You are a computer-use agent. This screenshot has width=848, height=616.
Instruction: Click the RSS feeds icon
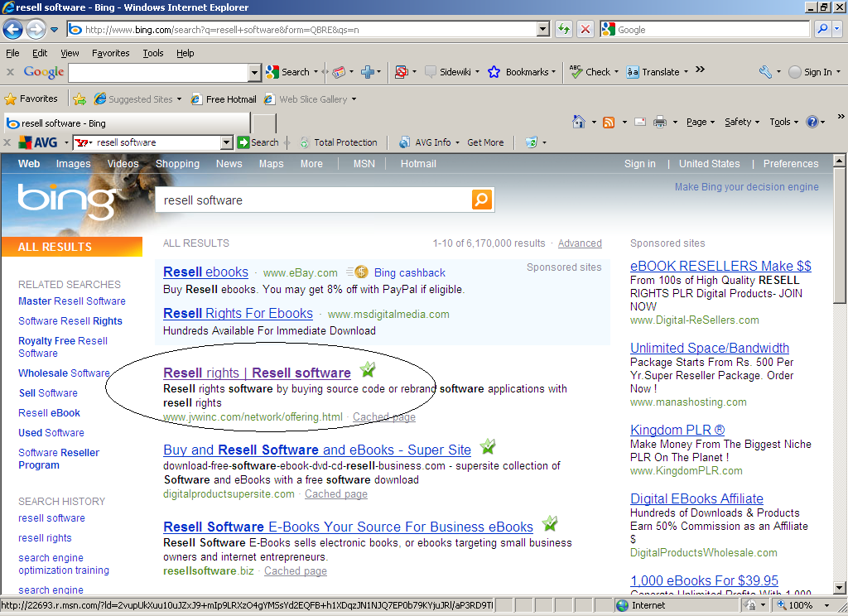pyautogui.click(x=609, y=122)
